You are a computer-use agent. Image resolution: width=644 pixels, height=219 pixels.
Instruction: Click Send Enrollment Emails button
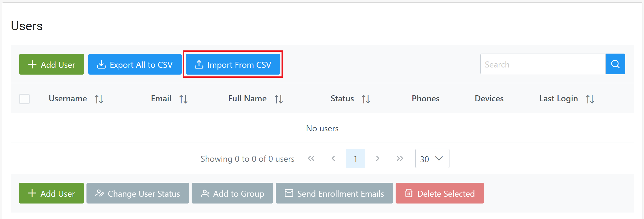tap(334, 193)
